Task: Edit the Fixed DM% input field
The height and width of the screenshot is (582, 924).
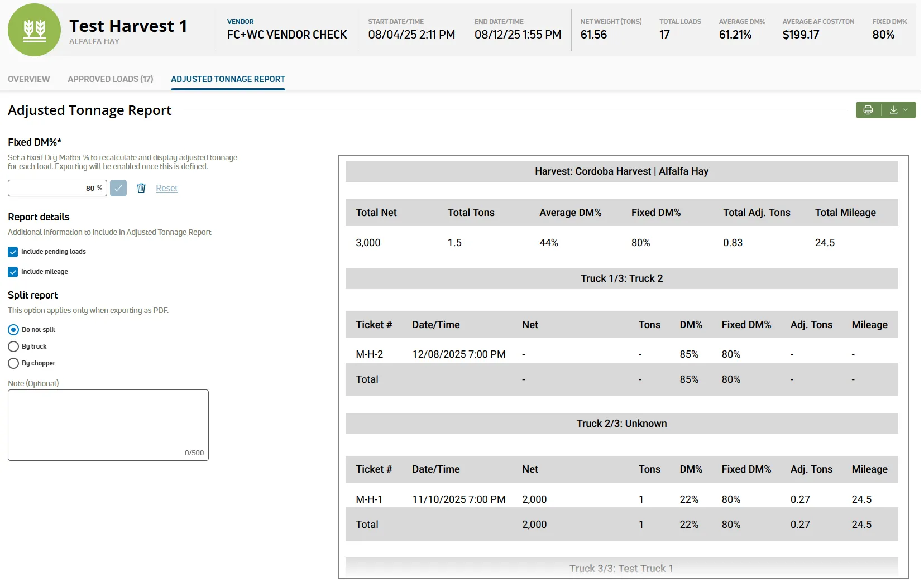Action: (x=58, y=188)
